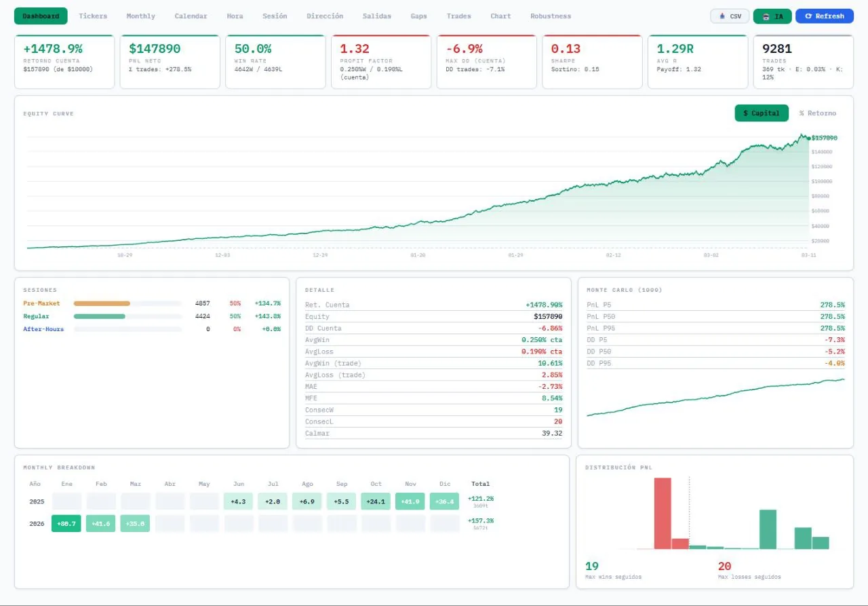Viewport: 868px width, 606px height.
Task: Select the Win Rate 50.0% card
Action: (276, 62)
